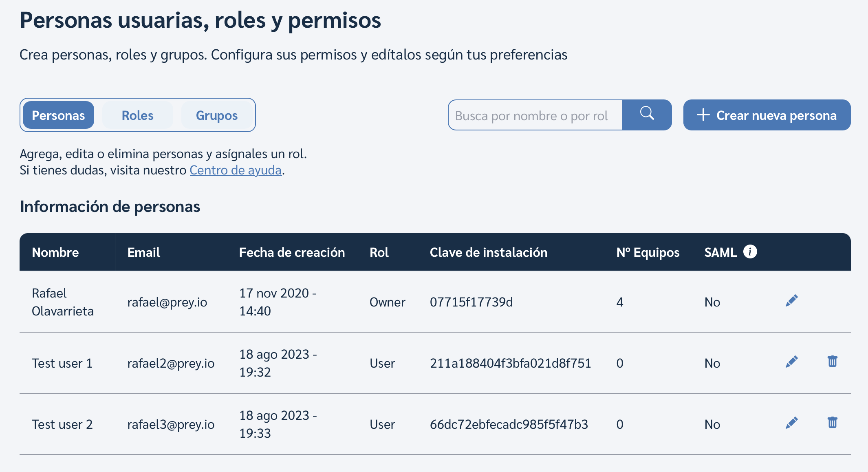Select the name Test user 1
Viewport: 868px width, 472px height.
coord(62,363)
